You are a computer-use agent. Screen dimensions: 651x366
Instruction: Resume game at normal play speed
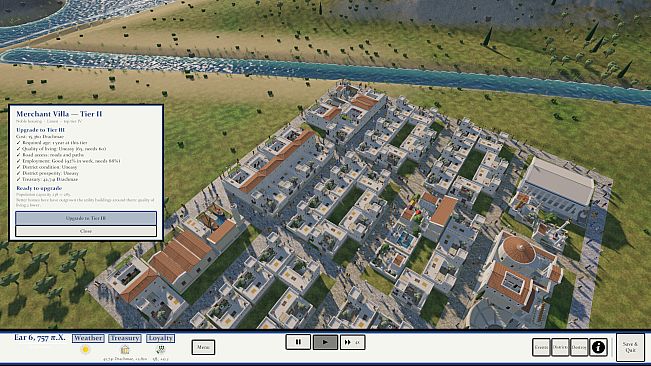[x=325, y=342]
